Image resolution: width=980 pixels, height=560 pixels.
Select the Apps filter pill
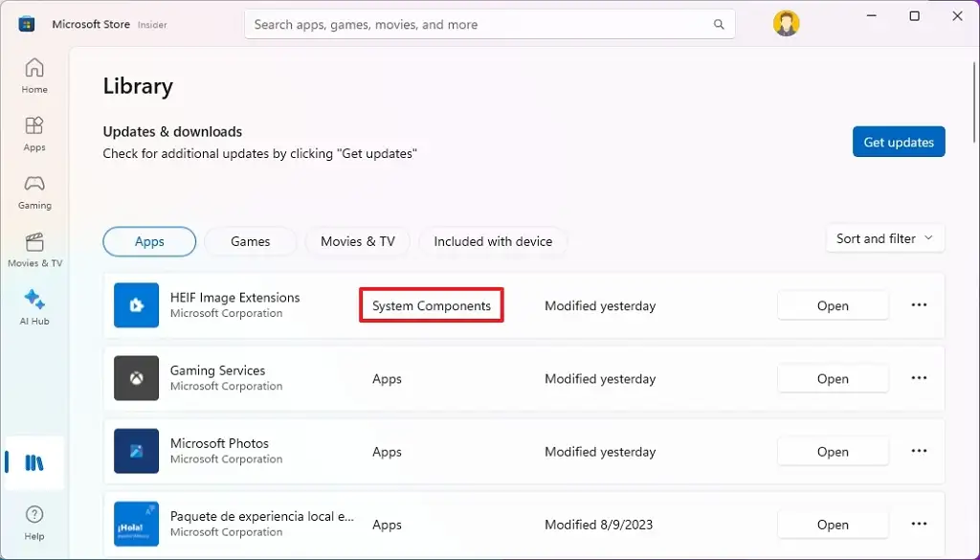(149, 241)
